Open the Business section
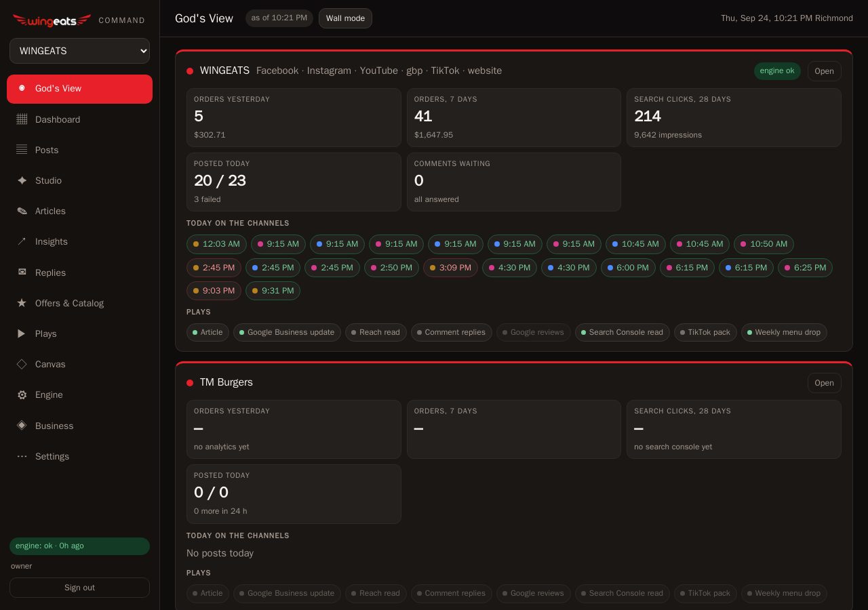 point(79,426)
